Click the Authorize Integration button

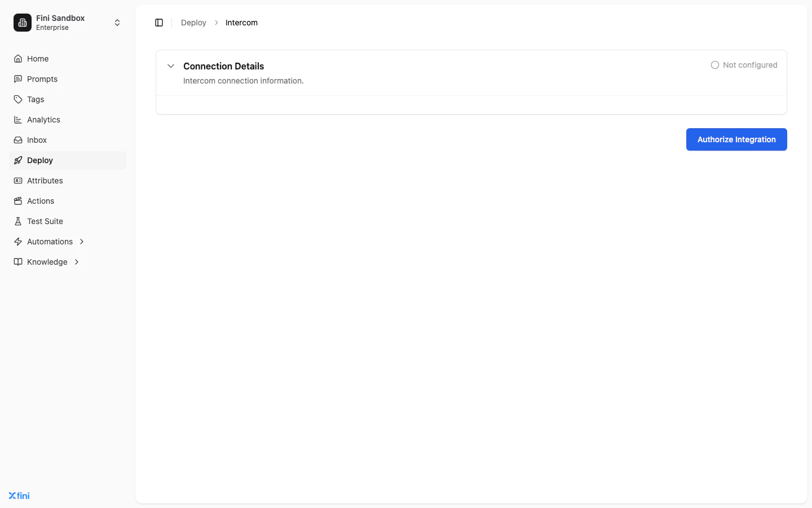pos(736,139)
